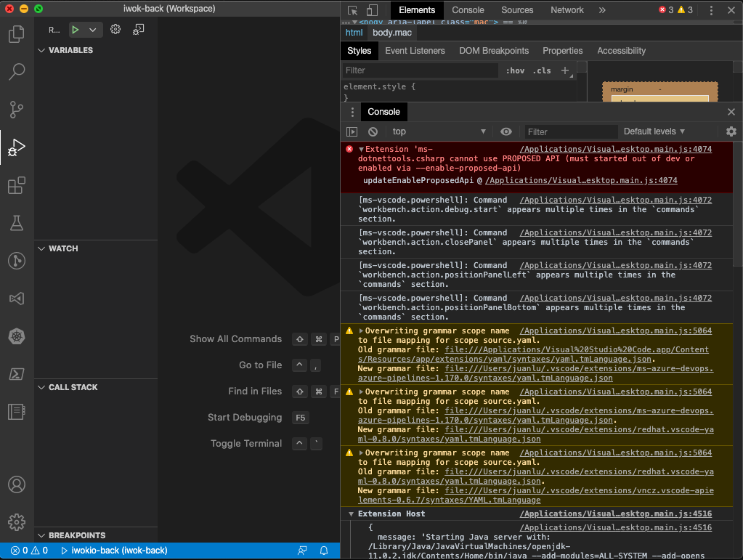
Task: Activate DevTools inspect element picker
Action: click(x=352, y=10)
